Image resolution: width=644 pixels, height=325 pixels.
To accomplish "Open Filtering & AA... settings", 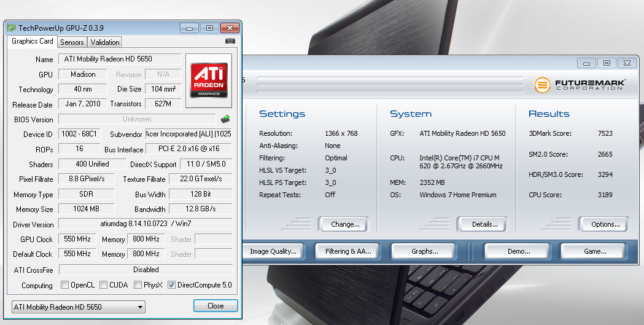I will [x=348, y=251].
